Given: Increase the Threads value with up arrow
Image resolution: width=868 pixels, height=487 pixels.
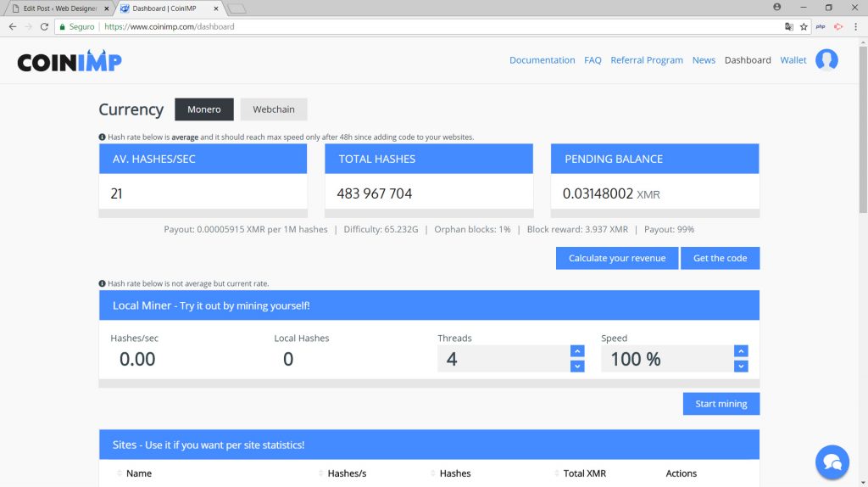Looking at the screenshot, I should 577,351.
